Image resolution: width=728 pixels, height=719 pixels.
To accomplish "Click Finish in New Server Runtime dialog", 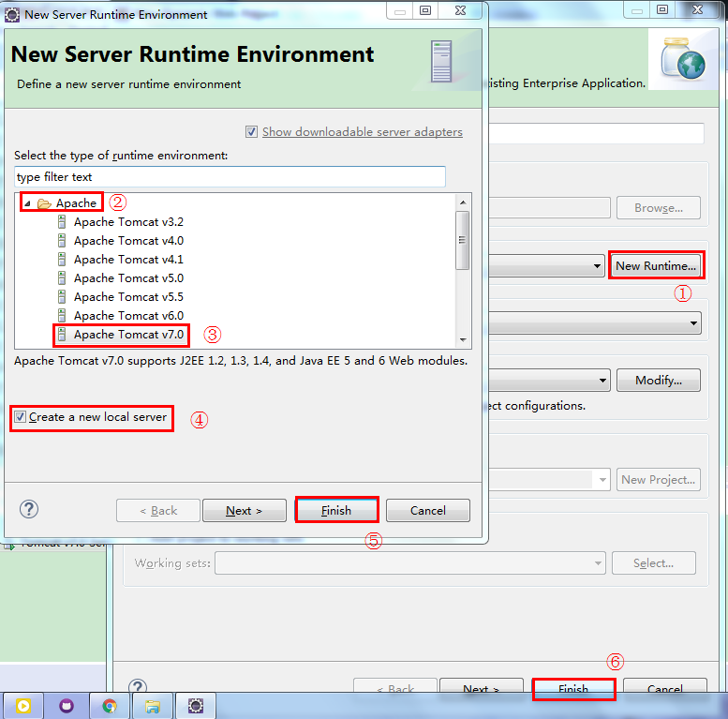I will click(x=336, y=511).
